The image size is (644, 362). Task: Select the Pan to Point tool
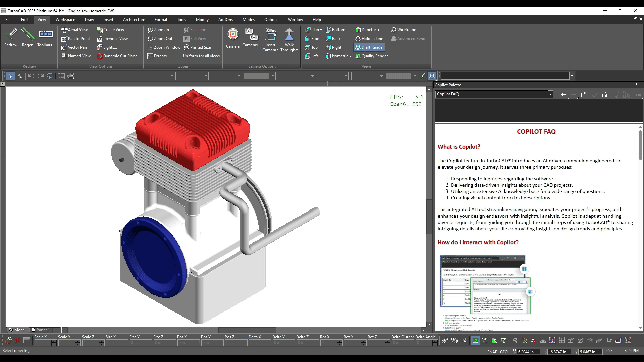pyautogui.click(x=76, y=39)
